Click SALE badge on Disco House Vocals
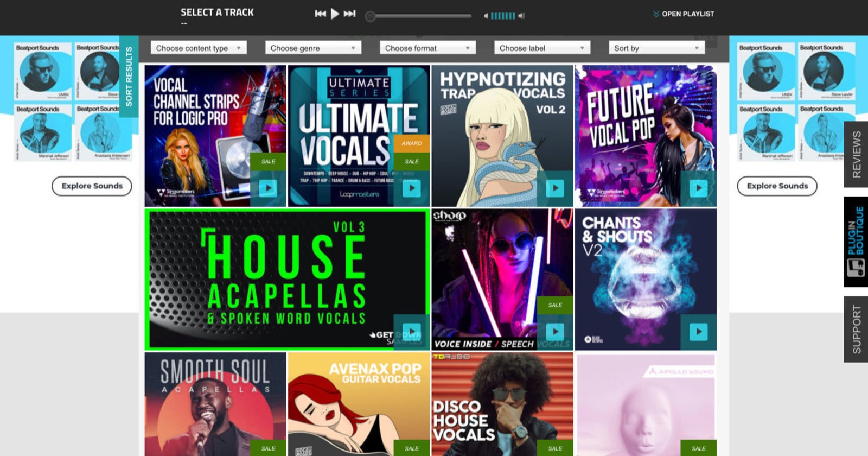The width and height of the screenshot is (868, 456). pyautogui.click(x=555, y=448)
